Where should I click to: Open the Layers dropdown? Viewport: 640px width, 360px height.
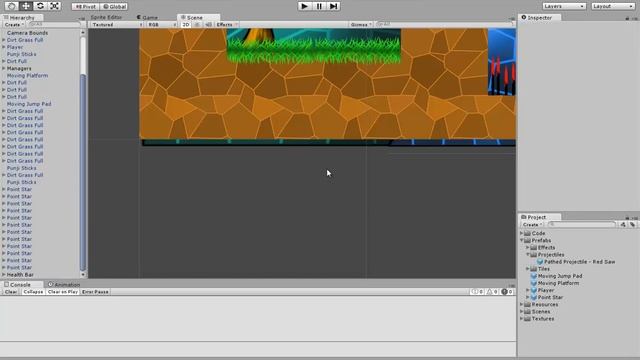pos(564,6)
